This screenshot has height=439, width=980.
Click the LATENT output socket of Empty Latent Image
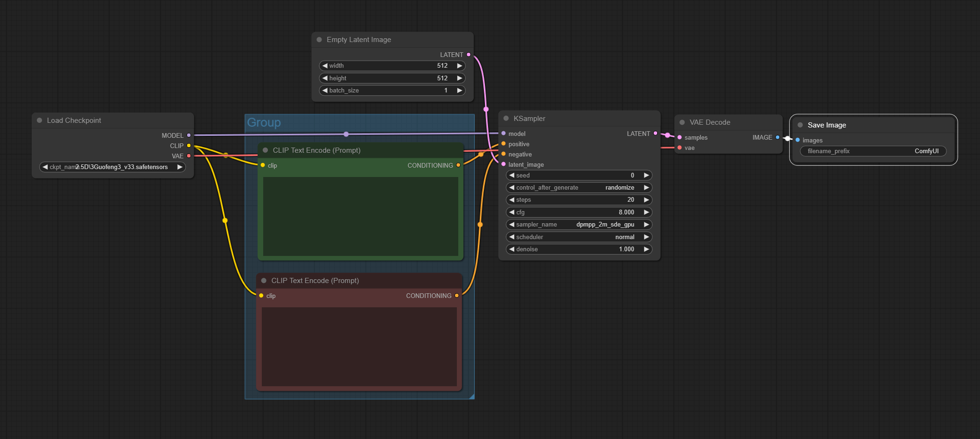point(469,55)
